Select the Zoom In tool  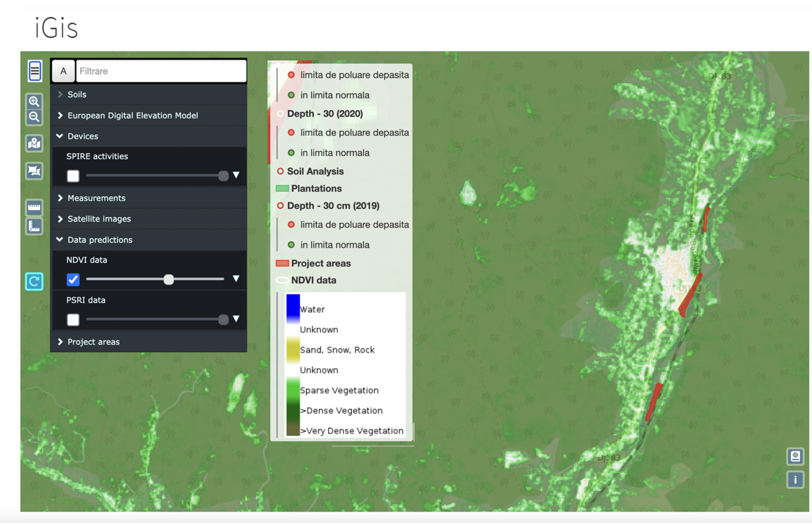pos(34,101)
